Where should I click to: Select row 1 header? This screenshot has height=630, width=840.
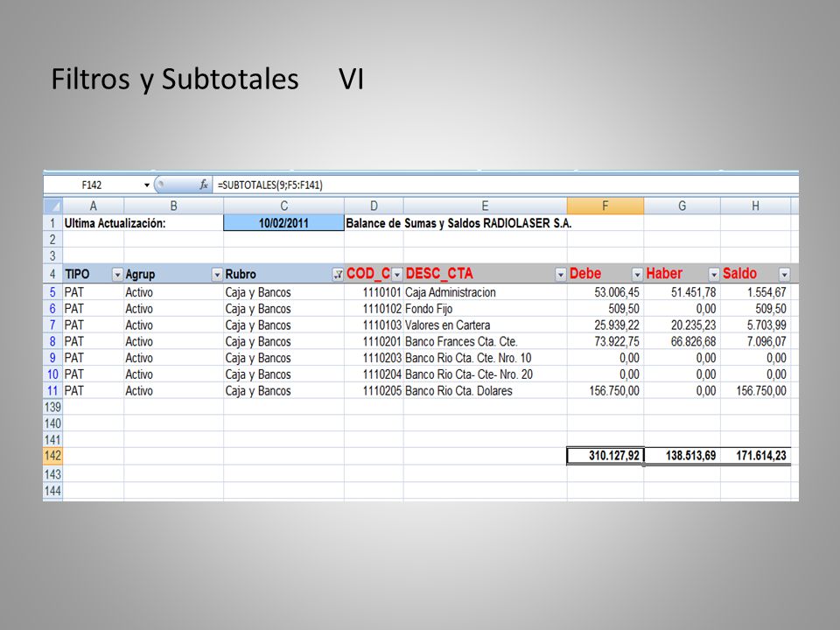pyautogui.click(x=52, y=223)
